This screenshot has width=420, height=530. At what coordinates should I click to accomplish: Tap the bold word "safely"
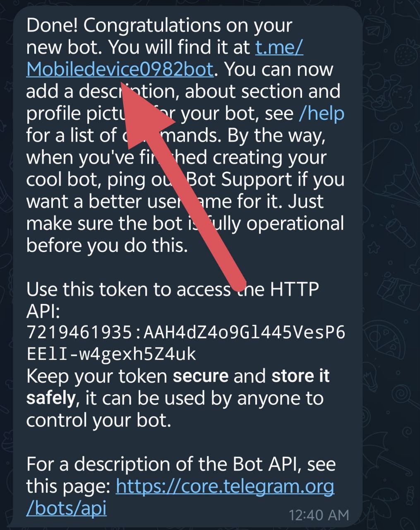point(51,398)
